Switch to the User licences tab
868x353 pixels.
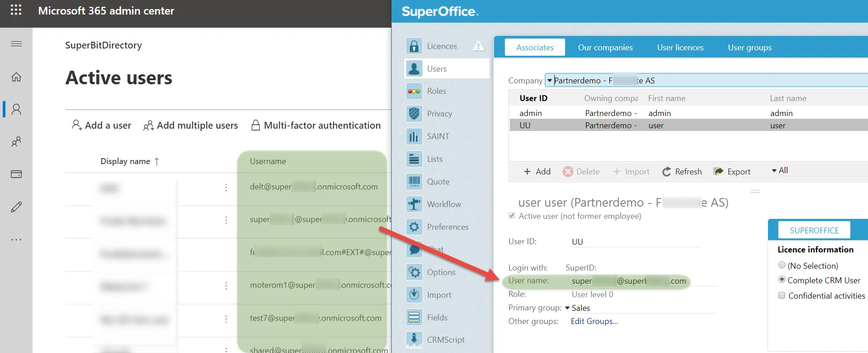(x=680, y=48)
